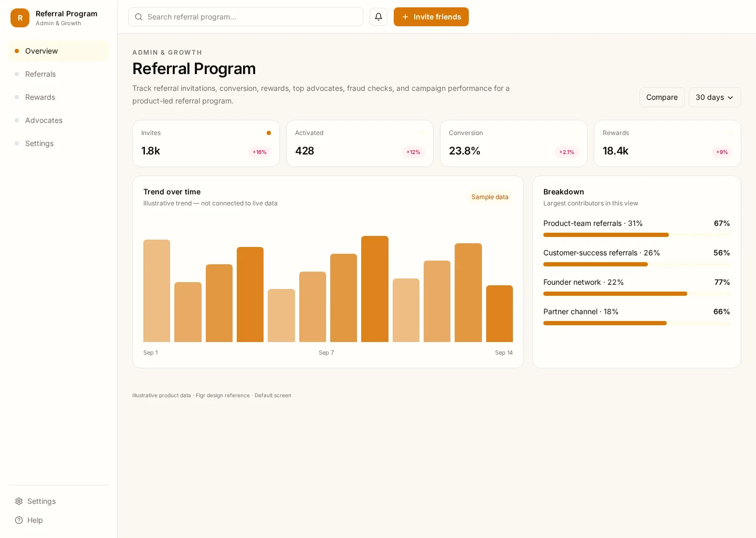Click the large Referral Program page title
Image resolution: width=756 pixels, height=538 pixels.
pos(194,69)
